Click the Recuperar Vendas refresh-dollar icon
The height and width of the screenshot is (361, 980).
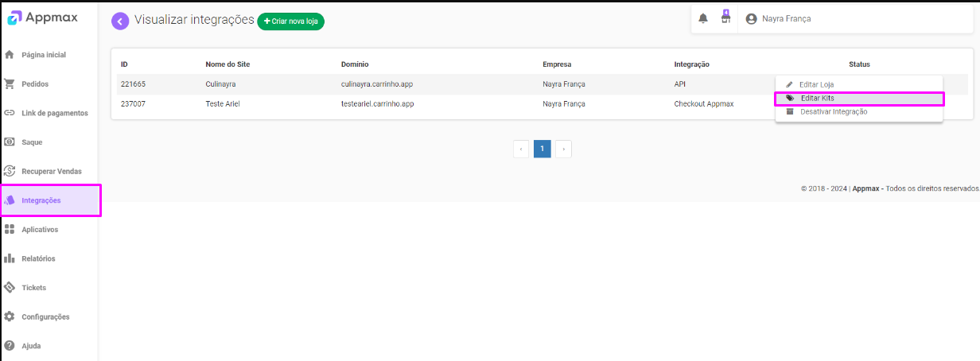click(x=10, y=171)
